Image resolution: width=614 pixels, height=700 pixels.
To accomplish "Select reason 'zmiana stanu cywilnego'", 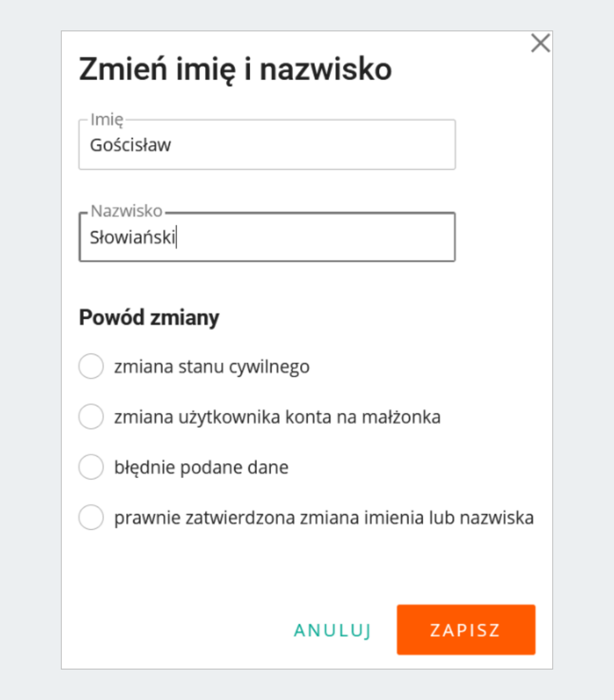I will pyautogui.click(x=91, y=366).
